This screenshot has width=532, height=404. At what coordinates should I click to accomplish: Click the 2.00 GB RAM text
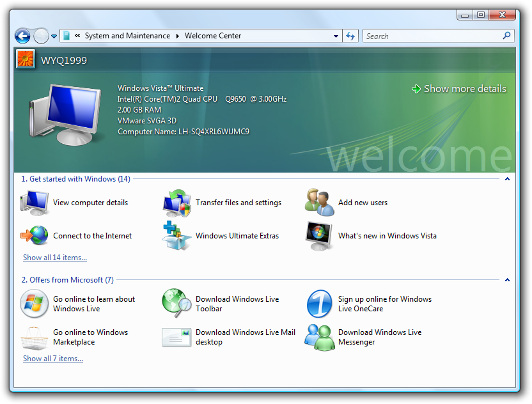tap(139, 110)
